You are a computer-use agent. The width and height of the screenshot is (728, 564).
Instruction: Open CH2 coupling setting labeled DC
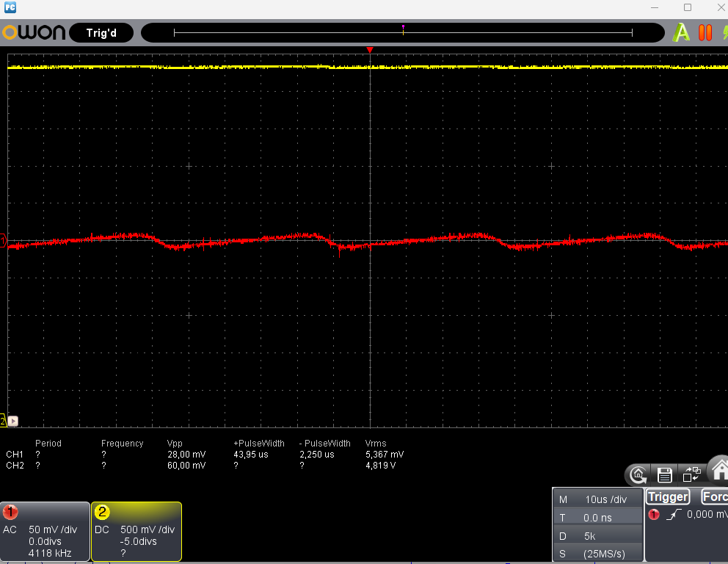pyautogui.click(x=102, y=529)
